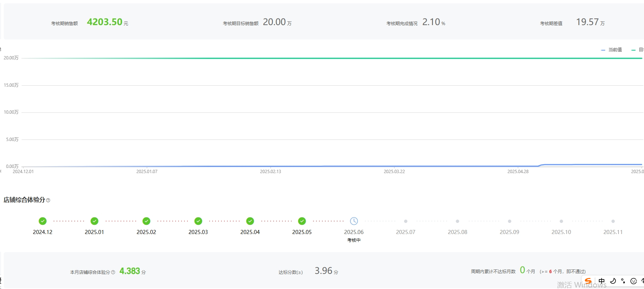Click the help icon beside 店铺综合体验分 heading

[48, 200]
